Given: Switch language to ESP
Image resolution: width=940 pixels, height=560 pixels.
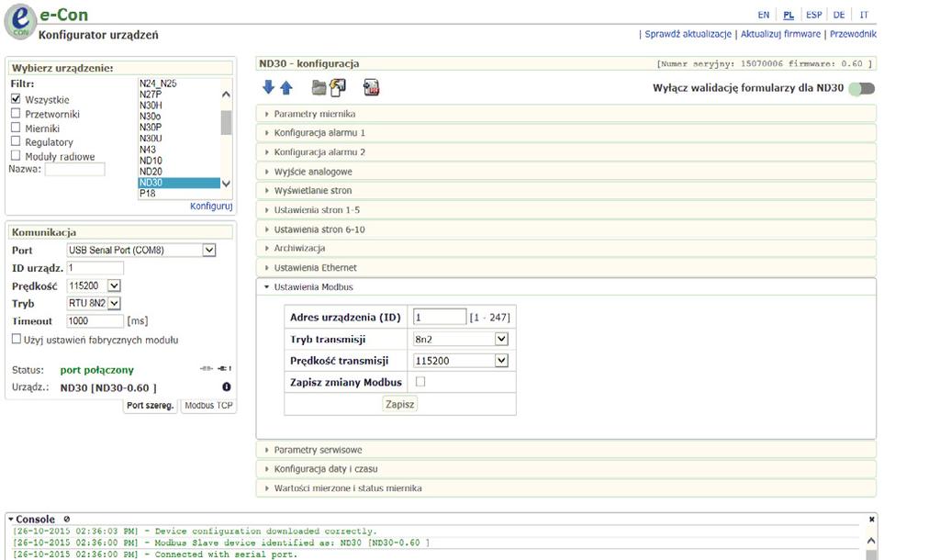Looking at the screenshot, I should click(813, 15).
